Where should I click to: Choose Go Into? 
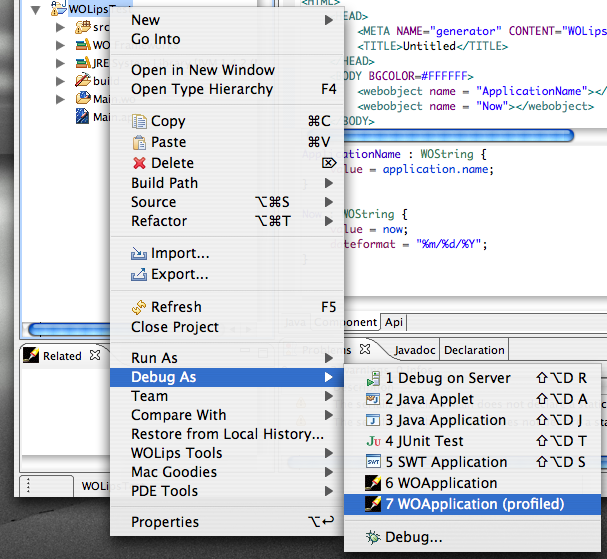[x=227, y=39]
